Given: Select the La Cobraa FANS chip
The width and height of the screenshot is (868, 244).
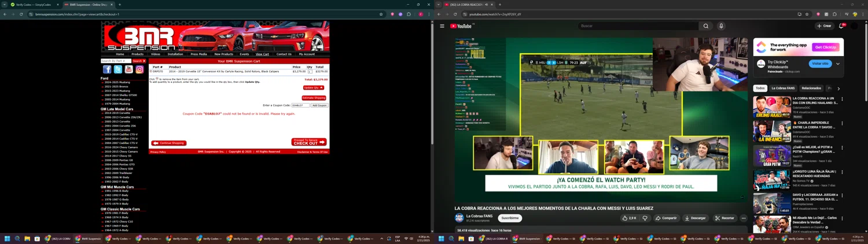Looking at the screenshot, I should 783,88.
